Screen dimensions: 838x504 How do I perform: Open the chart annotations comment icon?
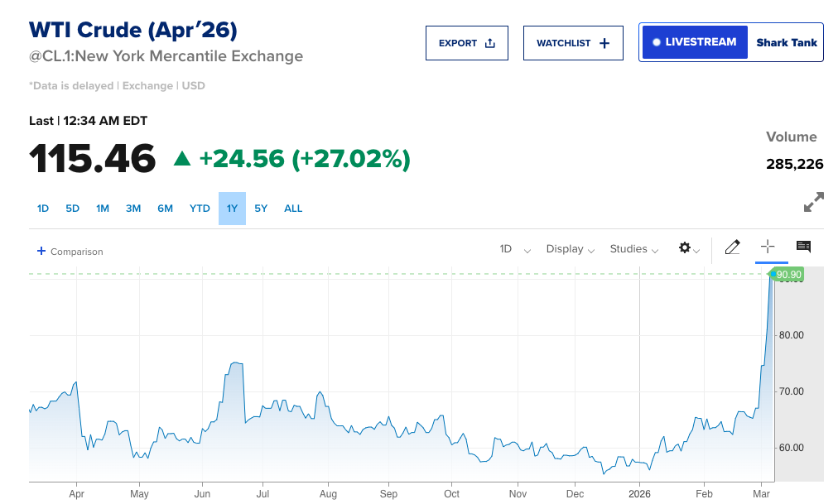803,247
